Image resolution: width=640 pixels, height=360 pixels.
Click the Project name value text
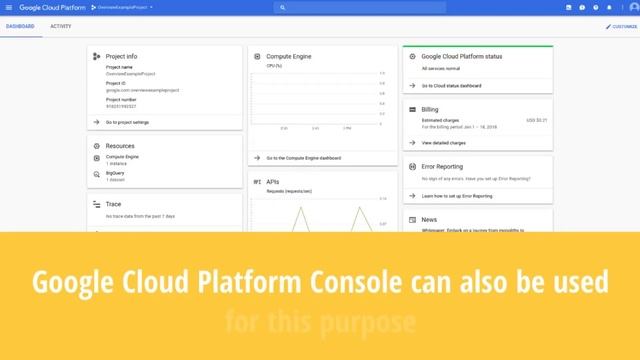131,74
